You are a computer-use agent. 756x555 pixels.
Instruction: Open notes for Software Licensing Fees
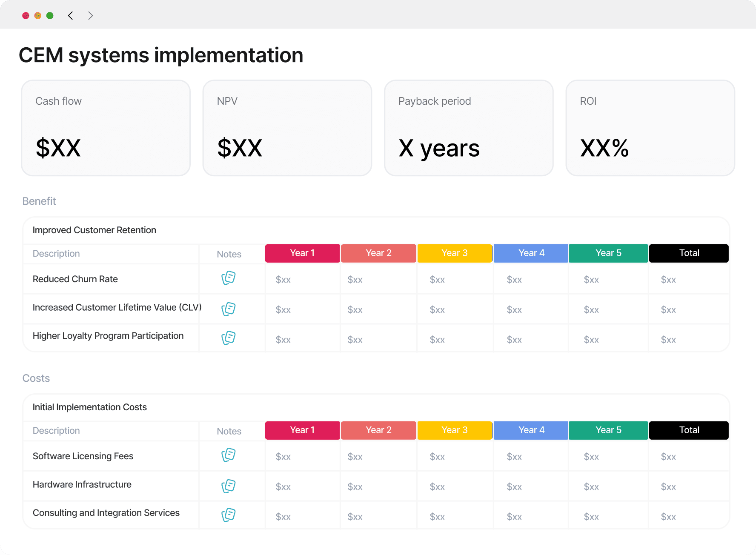(229, 455)
